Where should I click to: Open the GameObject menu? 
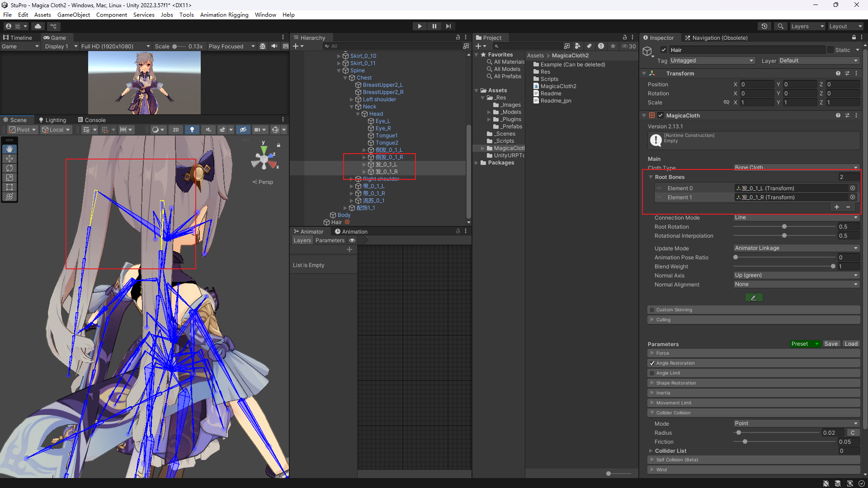click(74, 14)
